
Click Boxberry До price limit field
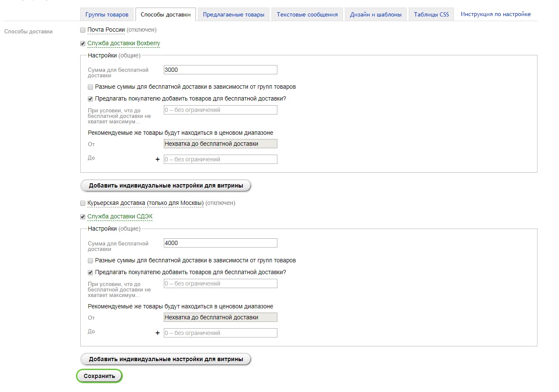coord(220,159)
